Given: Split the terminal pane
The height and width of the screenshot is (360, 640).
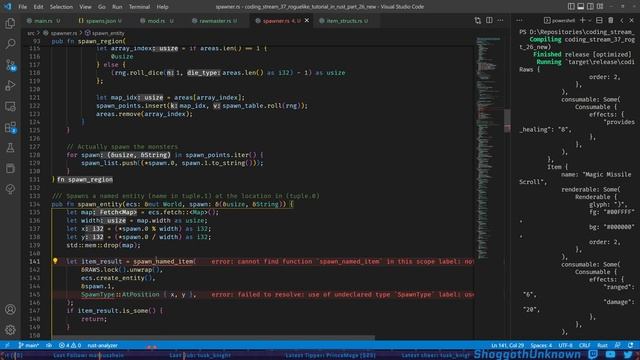Looking at the screenshot, I should click(599, 20).
